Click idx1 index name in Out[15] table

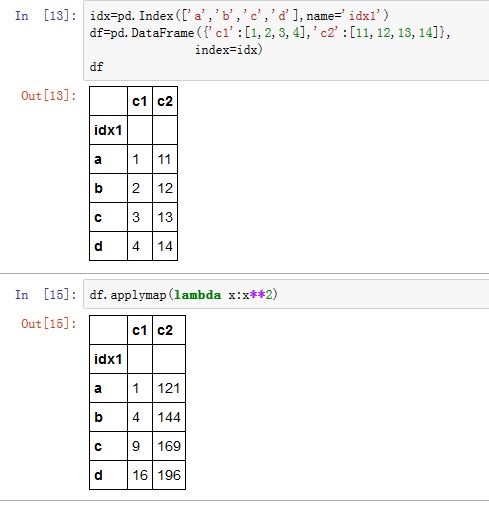tap(108, 359)
